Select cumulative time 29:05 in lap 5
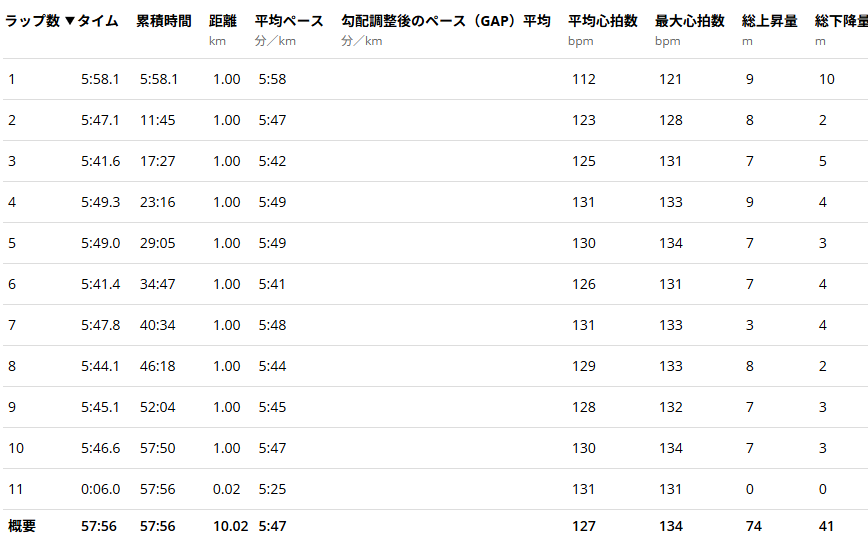The height and width of the screenshot is (540, 868). point(158,244)
